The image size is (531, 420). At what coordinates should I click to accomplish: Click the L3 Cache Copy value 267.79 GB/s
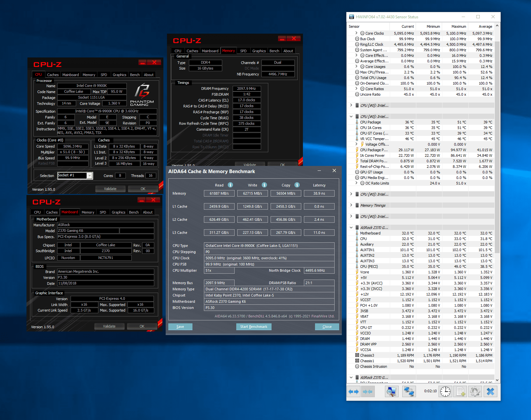(x=286, y=233)
